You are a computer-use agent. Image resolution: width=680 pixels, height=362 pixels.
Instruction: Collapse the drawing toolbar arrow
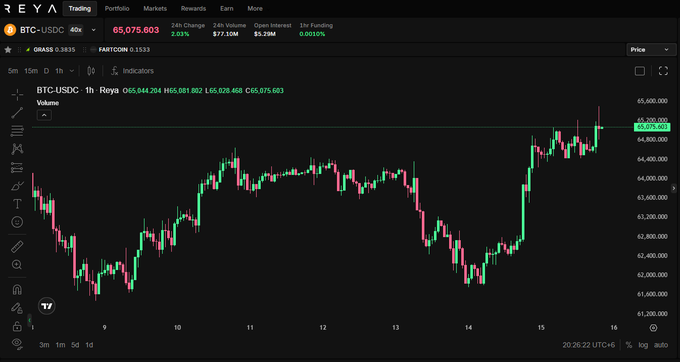point(29,320)
